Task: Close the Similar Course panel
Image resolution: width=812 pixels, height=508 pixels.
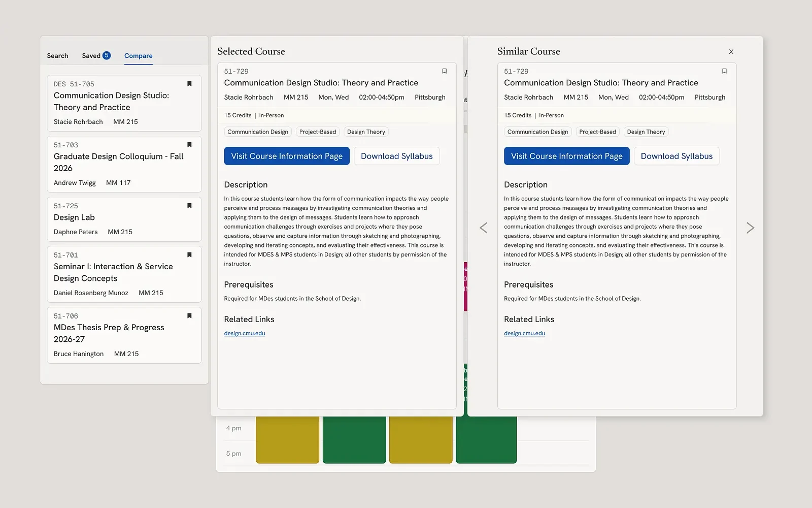Action: pos(731,52)
